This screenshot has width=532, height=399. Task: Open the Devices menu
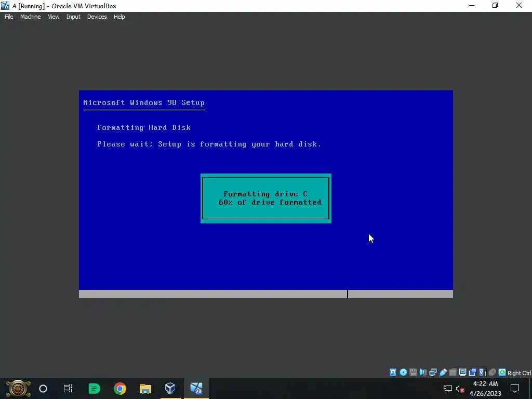tap(97, 17)
